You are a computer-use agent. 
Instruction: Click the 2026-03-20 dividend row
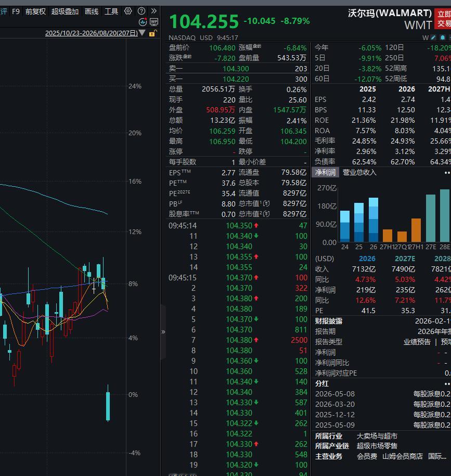[382, 404]
